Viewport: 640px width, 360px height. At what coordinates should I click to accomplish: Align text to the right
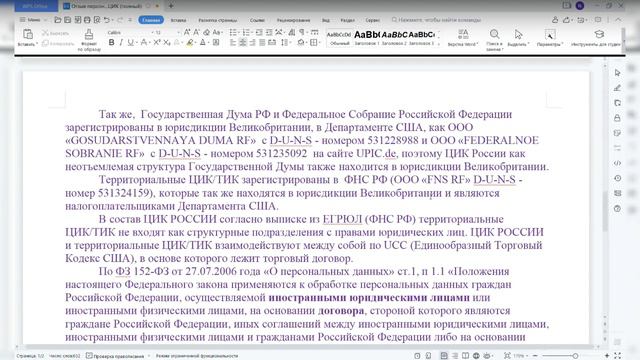pos(252,42)
